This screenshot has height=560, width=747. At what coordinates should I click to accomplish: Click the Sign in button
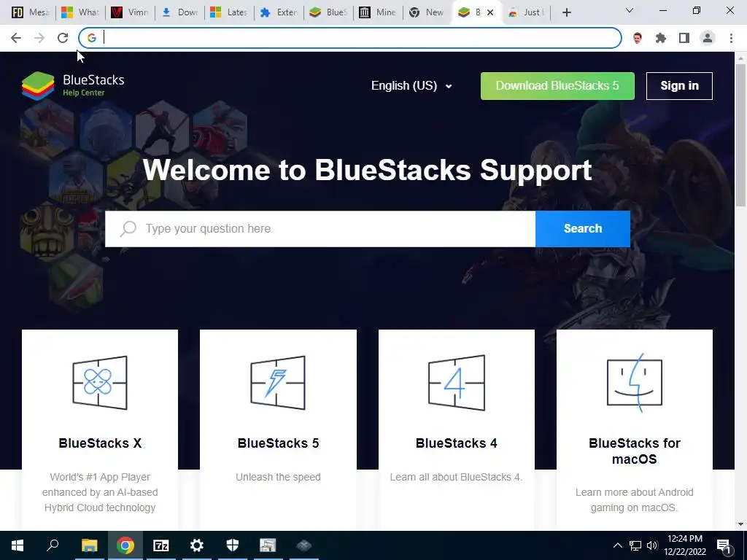(679, 86)
